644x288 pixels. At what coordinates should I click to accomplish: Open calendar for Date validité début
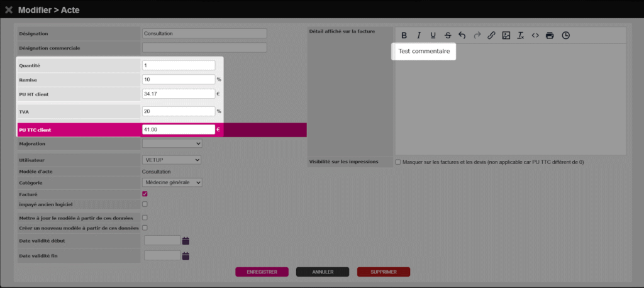tap(186, 240)
